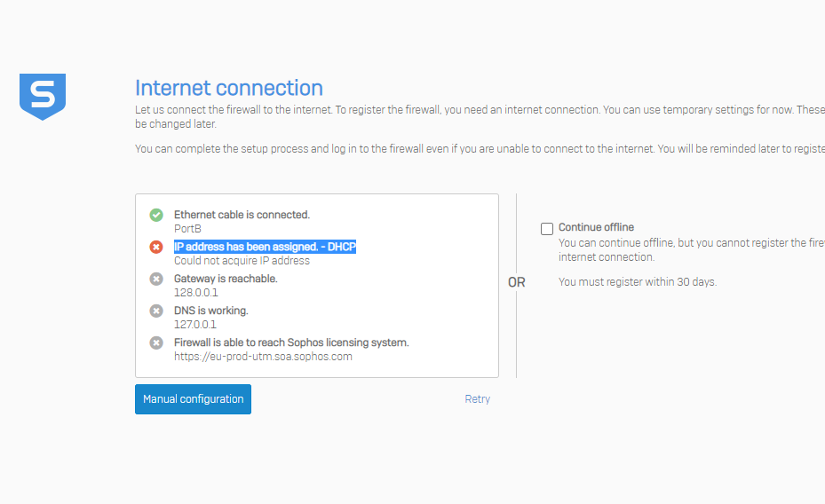Click the Continue offline label

(596, 227)
